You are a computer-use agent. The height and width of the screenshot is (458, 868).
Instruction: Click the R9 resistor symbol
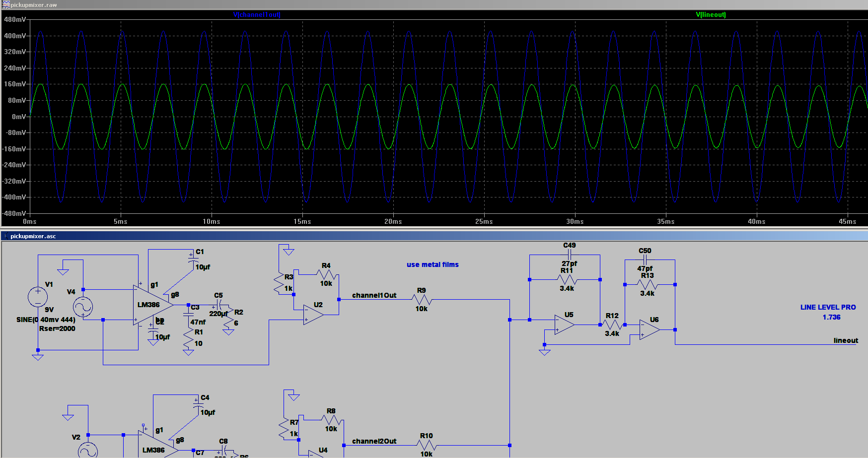click(422, 300)
